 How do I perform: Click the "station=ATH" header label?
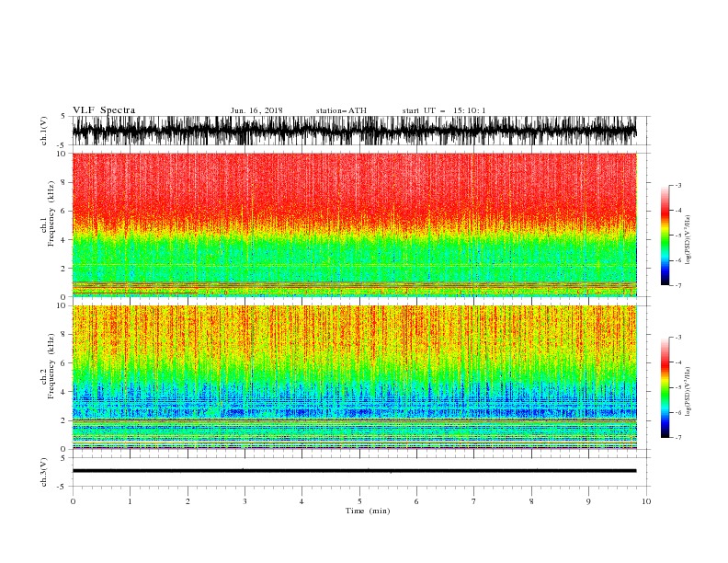pos(341,110)
